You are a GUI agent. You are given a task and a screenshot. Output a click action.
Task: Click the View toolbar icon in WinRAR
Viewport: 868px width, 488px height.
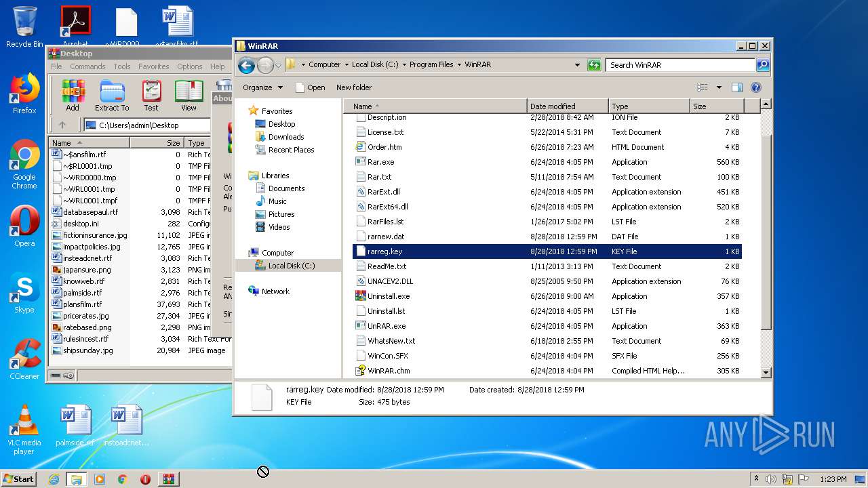[189, 94]
